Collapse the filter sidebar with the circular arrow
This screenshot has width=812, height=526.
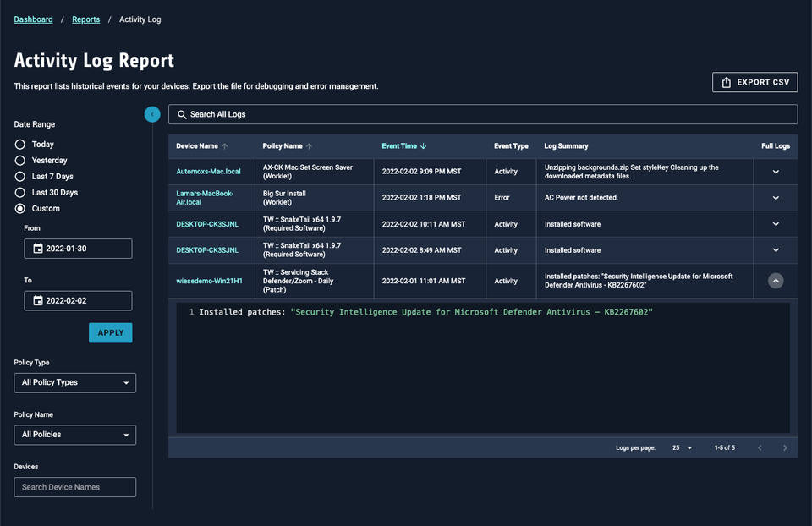152,113
